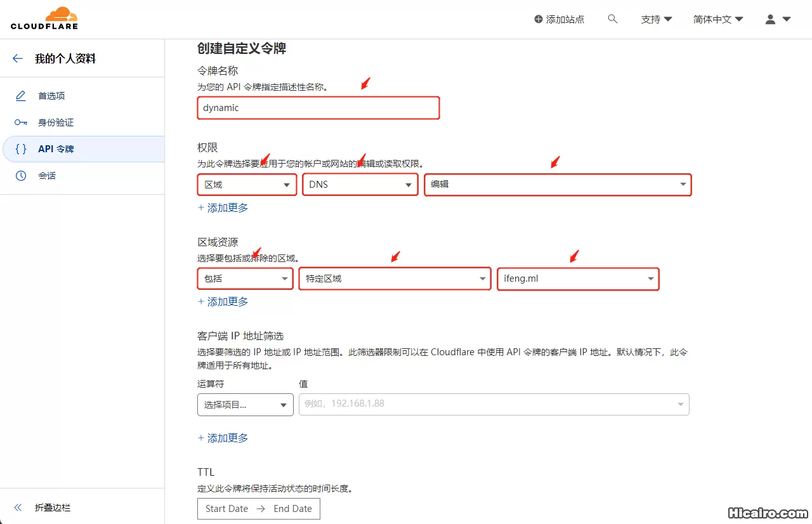Open the user profile person icon
This screenshot has height=524, width=812.
pos(771,19)
